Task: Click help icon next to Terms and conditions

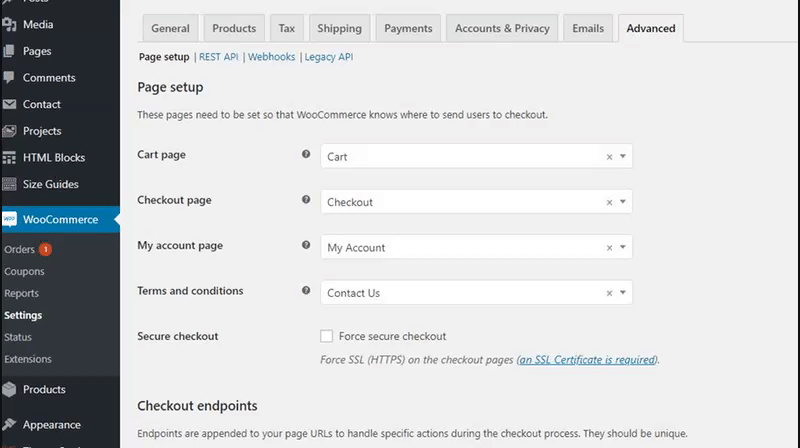Action: [x=306, y=291]
